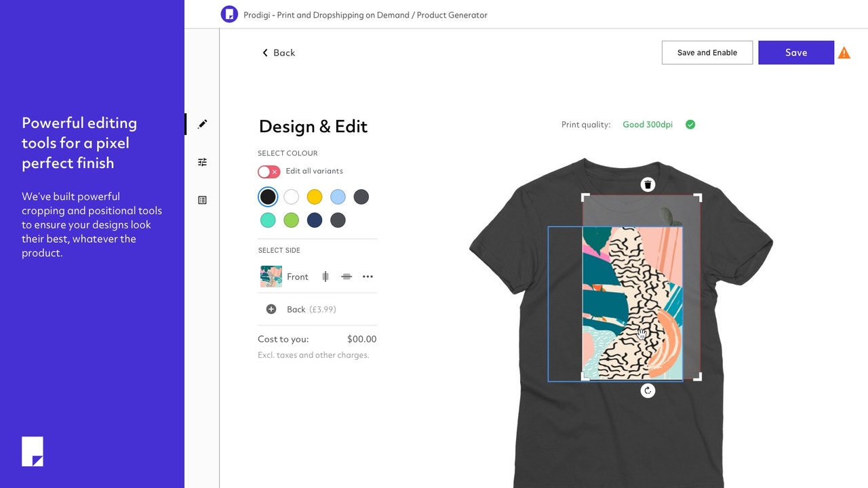This screenshot has height=488, width=868.
Task: Go Back using the chevron link
Action: pyautogui.click(x=278, y=52)
